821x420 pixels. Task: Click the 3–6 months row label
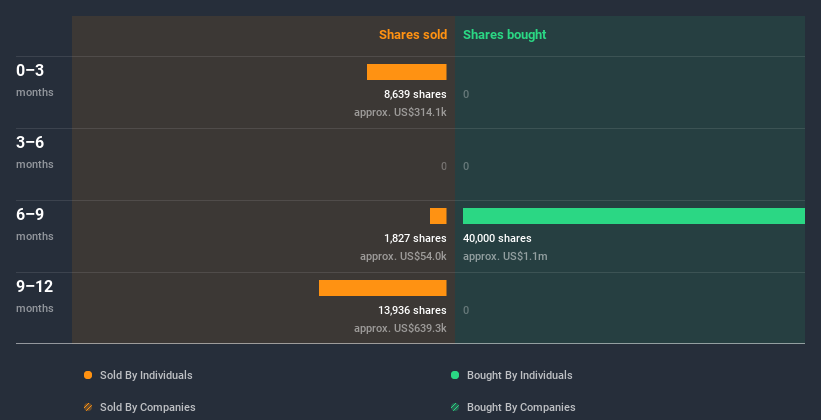click(35, 152)
